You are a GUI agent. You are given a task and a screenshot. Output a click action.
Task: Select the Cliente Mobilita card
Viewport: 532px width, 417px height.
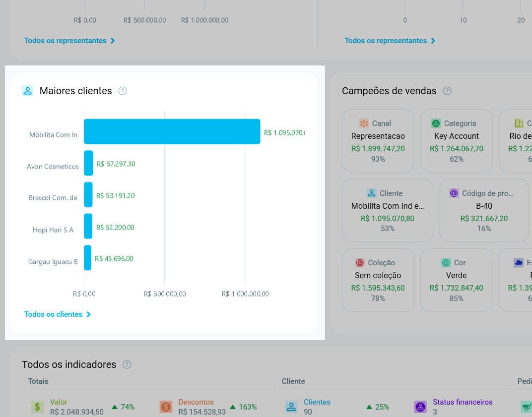click(x=388, y=211)
